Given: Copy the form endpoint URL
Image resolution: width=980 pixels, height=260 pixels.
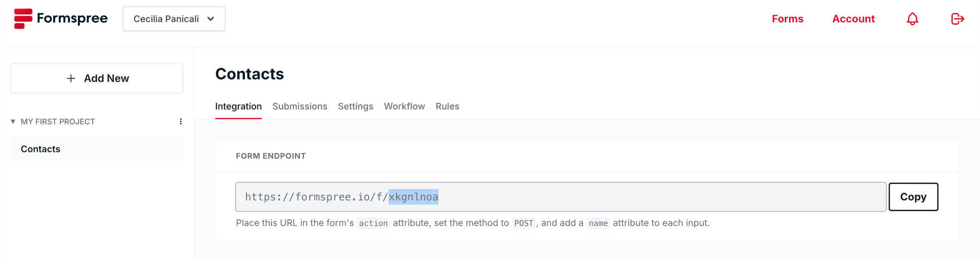Looking at the screenshot, I should 913,197.
